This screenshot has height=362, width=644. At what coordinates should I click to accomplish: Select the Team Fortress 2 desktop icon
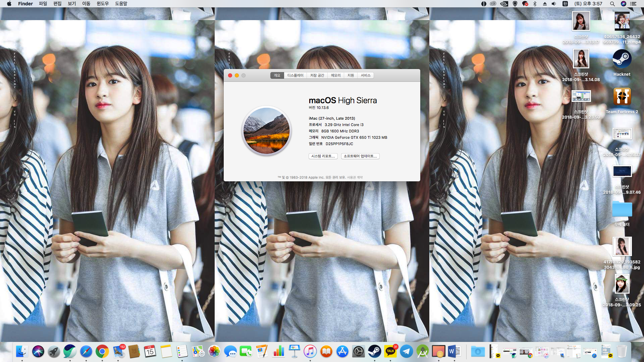coord(622,101)
